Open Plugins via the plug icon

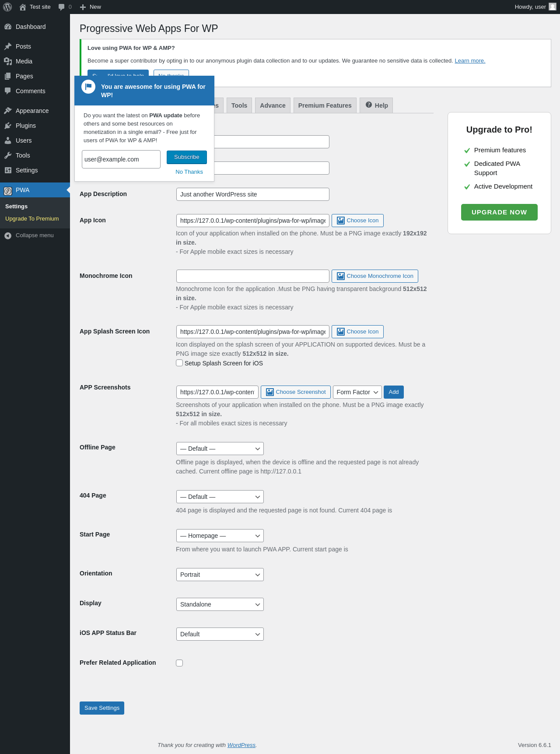pos(8,126)
